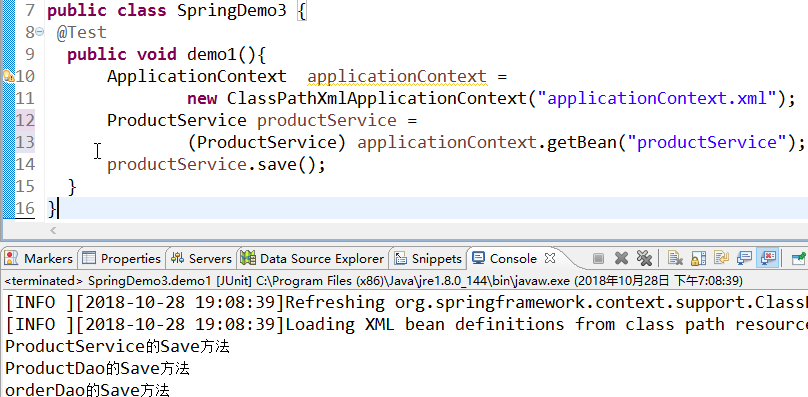Click line number 12 in the gutter

25,120
